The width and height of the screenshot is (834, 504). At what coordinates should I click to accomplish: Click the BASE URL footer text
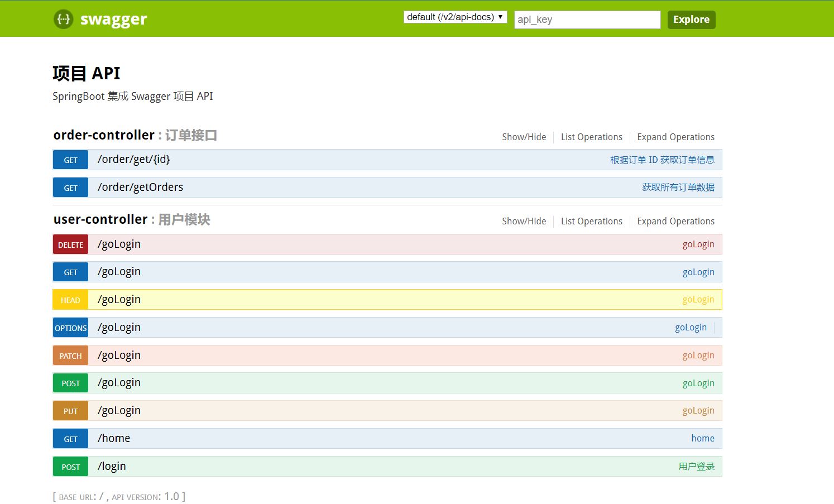tap(119, 496)
